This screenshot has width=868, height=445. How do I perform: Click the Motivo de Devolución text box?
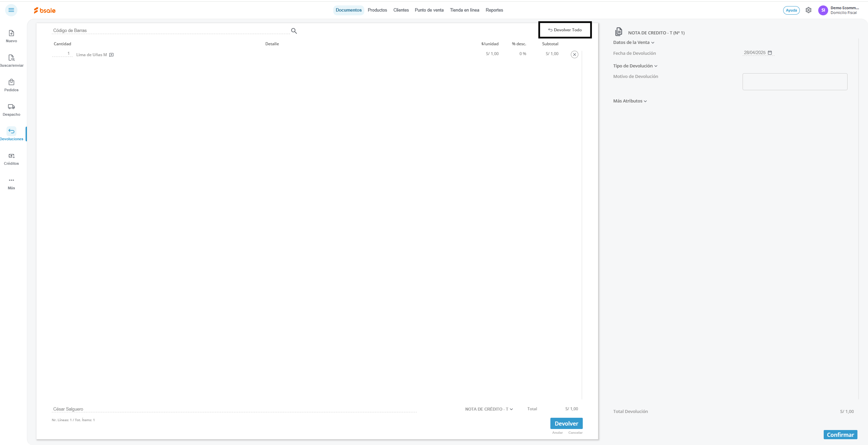click(794, 82)
